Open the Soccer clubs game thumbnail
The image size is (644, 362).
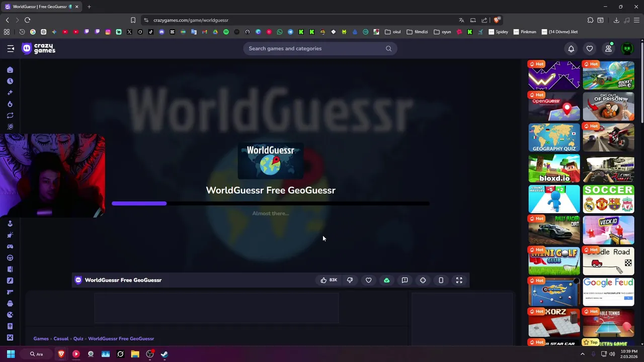[x=608, y=199]
